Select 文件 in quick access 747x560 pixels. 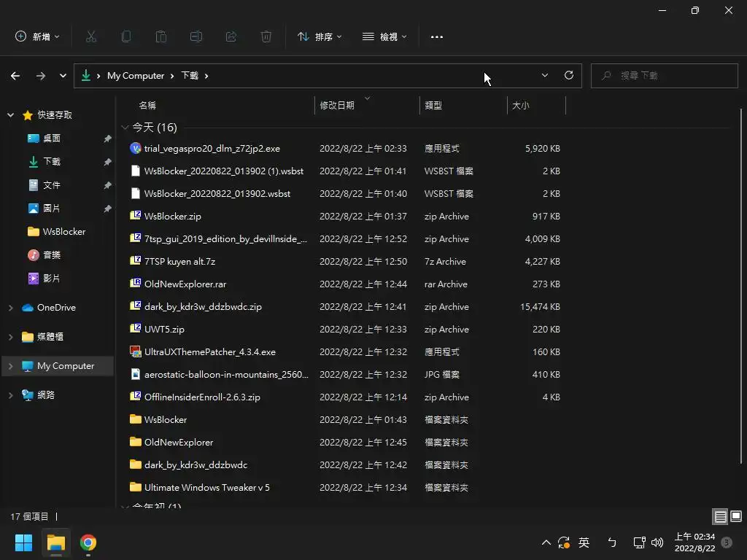tap(52, 184)
